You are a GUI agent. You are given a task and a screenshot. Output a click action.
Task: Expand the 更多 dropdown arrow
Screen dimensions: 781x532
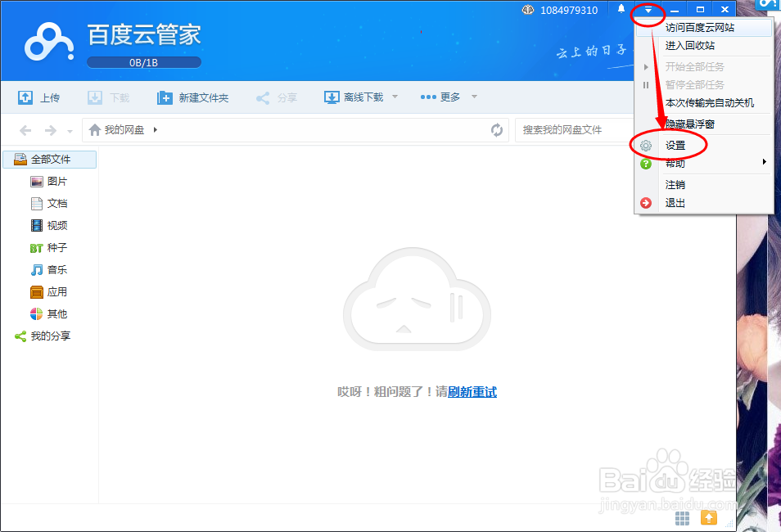coord(474,97)
